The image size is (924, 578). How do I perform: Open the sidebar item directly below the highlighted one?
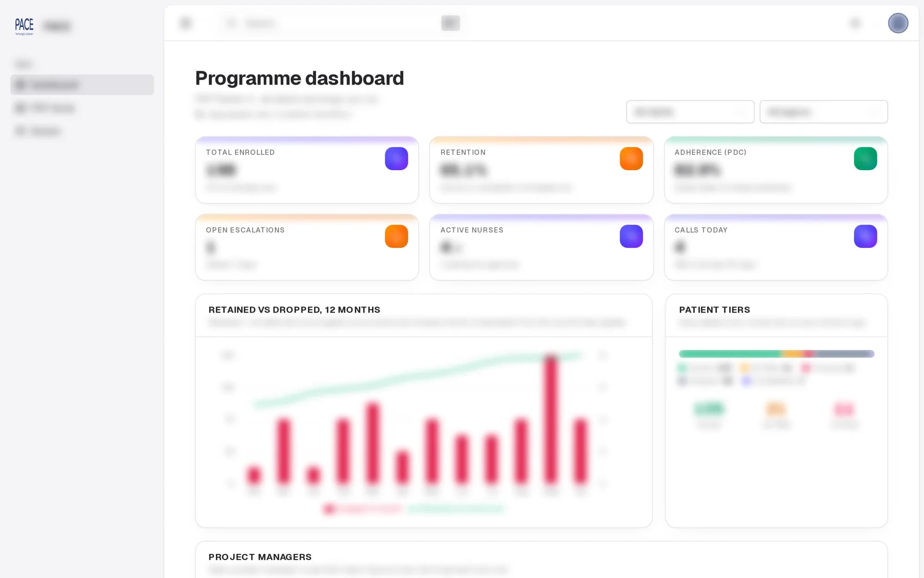(82, 108)
